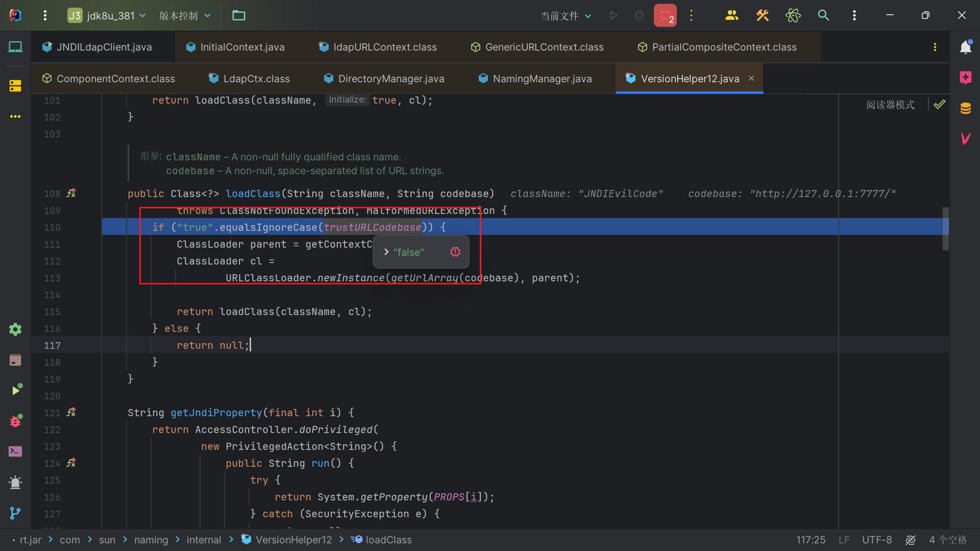Toggle the inspections checkmark widget

point(939,105)
